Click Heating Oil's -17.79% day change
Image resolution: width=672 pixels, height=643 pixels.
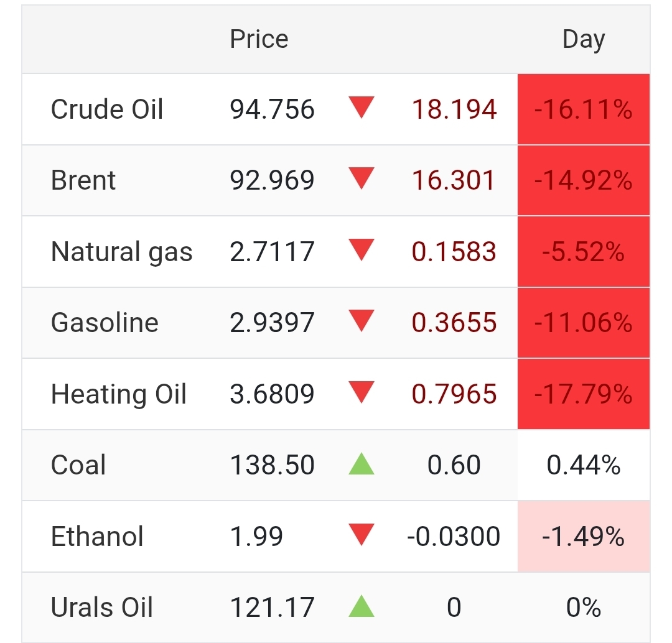tap(583, 394)
